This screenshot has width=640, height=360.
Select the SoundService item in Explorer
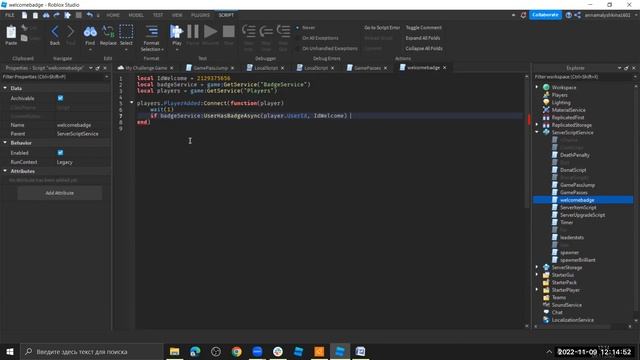click(x=567, y=305)
